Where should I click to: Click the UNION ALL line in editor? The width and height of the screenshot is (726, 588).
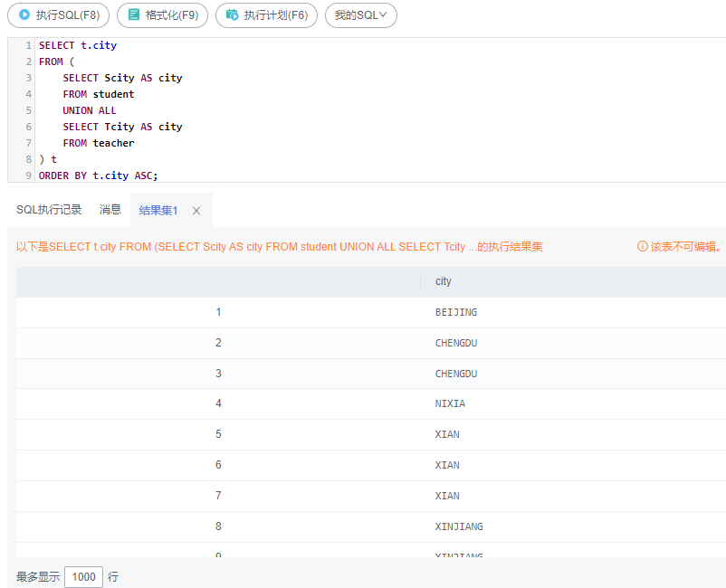[90, 110]
